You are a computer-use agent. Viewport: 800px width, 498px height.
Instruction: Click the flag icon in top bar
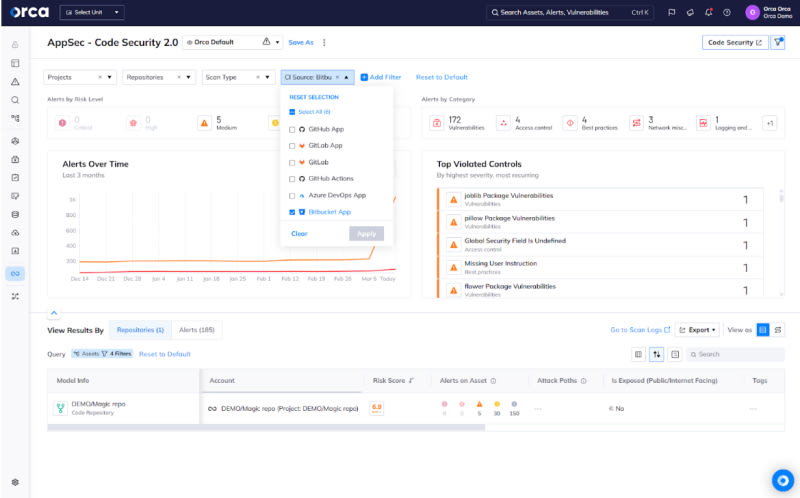[x=672, y=13]
